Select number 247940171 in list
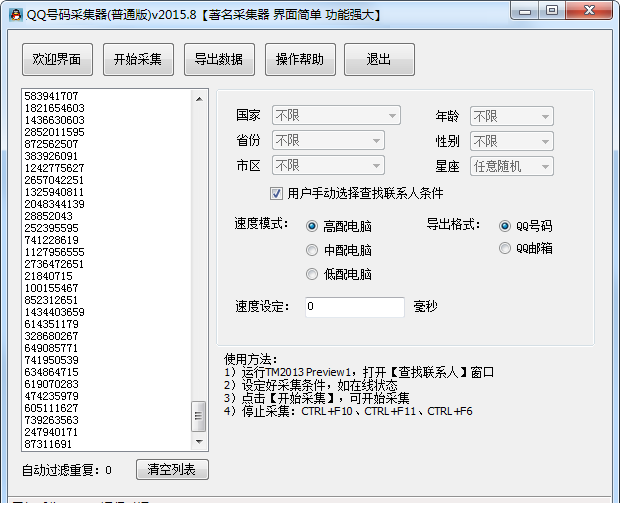620x526 pixels. pyautogui.click(x=51, y=432)
